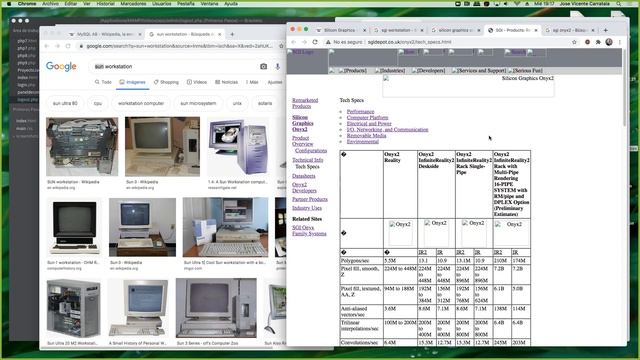Open the '[Services and Support]' nav link

pyautogui.click(x=479, y=71)
